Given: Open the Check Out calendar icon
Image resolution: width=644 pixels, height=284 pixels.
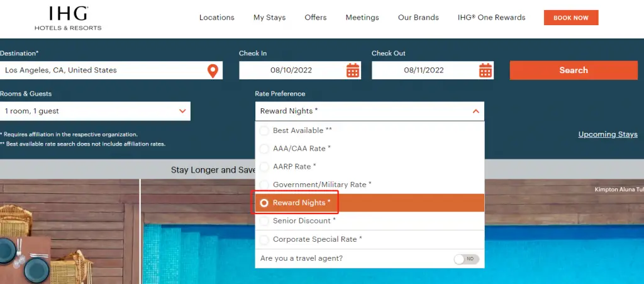Looking at the screenshot, I should 485,71.
